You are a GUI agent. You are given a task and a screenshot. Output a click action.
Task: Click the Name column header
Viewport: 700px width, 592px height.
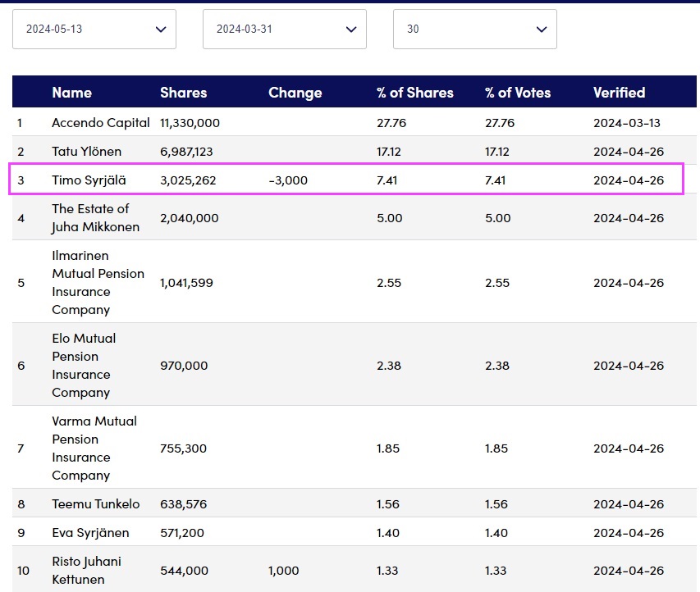(71, 93)
